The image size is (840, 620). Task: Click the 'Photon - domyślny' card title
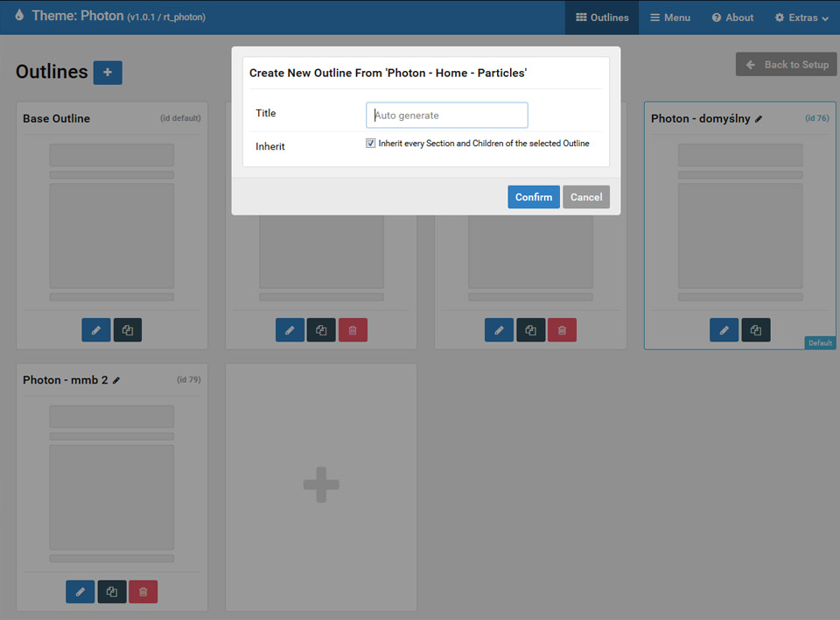point(701,118)
